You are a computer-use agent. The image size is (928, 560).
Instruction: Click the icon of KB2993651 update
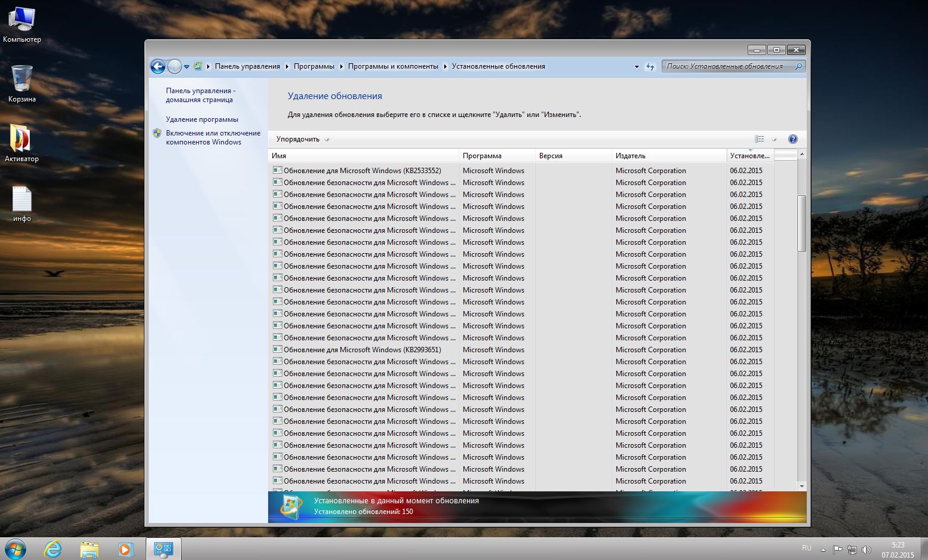click(x=277, y=349)
